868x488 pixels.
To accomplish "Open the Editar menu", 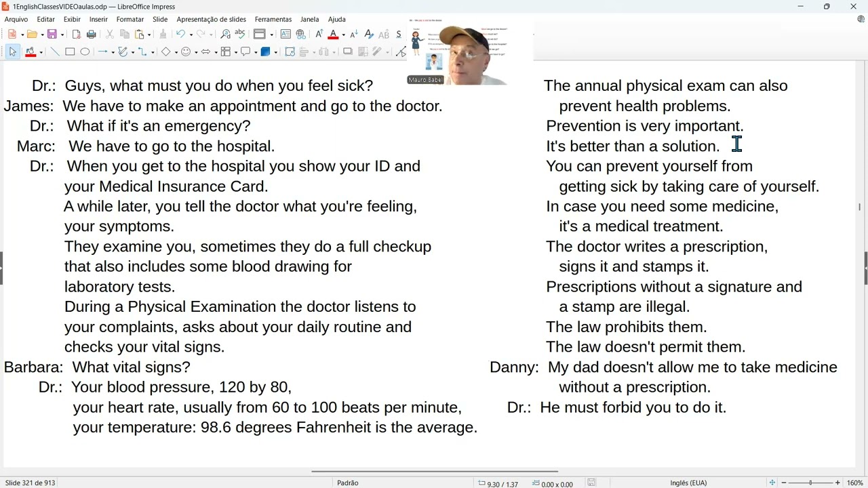I will 45,20.
